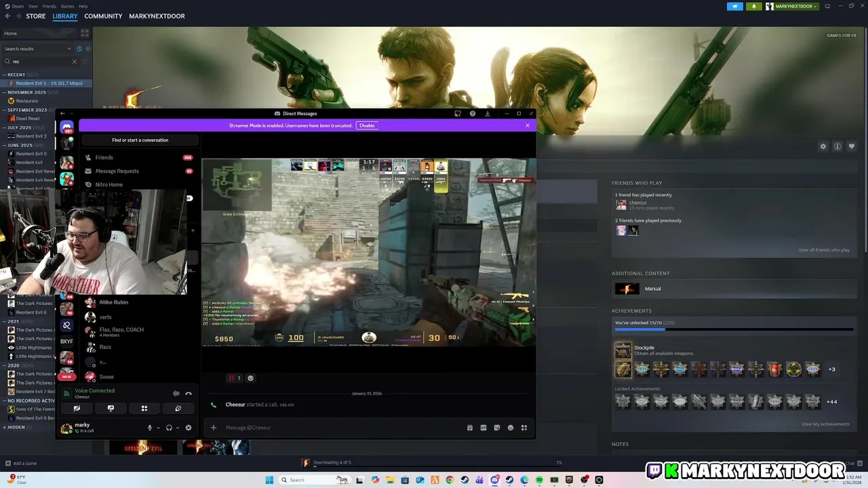Image resolution: width=868 pixels, height=488 pixels.
Task: Collapse the SEPTEMBER 2025 section
Action: (x=5, y=110)
